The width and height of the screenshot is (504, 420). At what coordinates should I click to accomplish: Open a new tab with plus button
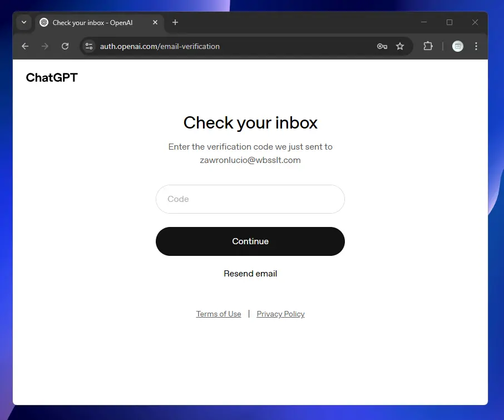point(175,22)
